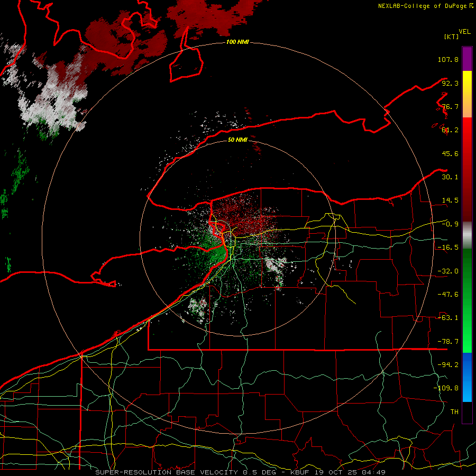Click the 50 NMI range ring label

click(x=237, y=140)
